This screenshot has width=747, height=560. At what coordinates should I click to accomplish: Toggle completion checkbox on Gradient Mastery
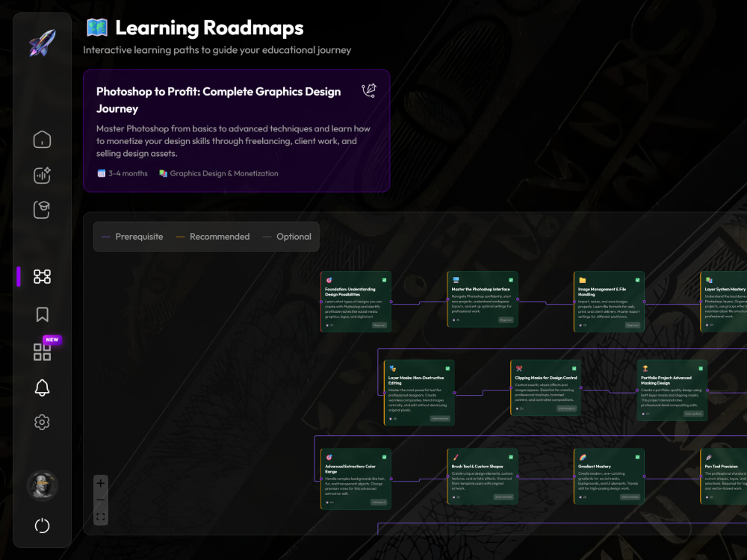(x=637, y=457)
